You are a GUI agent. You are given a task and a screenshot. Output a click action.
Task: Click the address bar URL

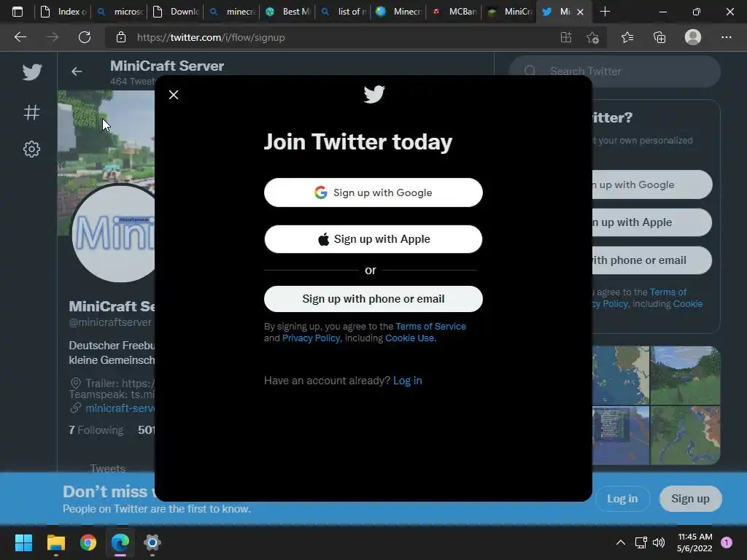211,38
